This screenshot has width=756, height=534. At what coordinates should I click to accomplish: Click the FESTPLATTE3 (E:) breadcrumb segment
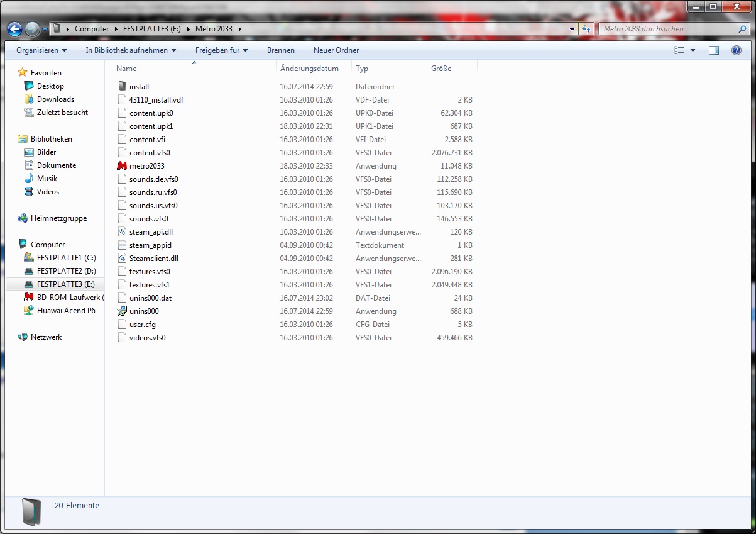pos(152,29)
